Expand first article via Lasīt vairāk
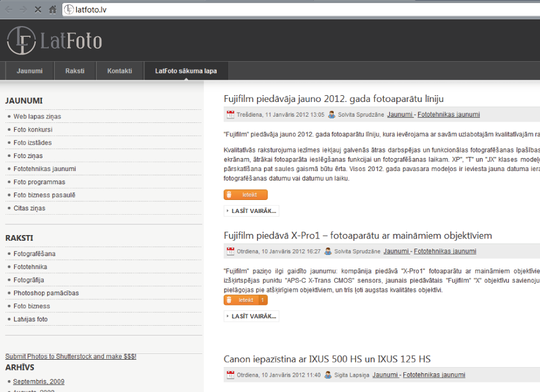Image resolution: width=540 pixels, height=392 pixels. point(251,211)
